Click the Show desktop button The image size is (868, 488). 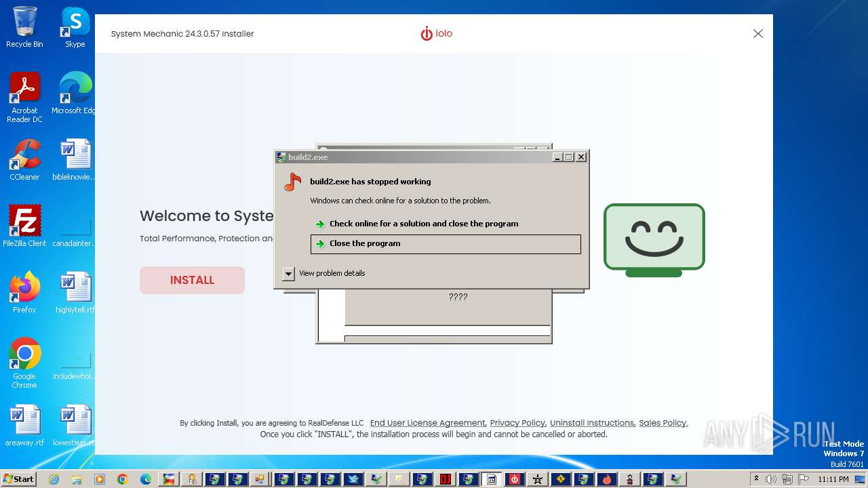tap(861, 479)
